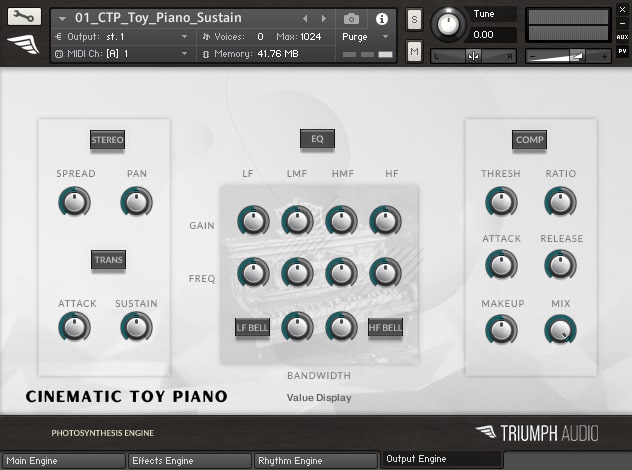Open the instrument info icon

(381, 19)
